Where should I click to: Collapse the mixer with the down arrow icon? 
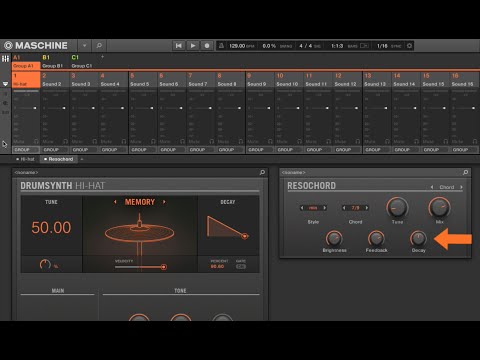(x=5, y=84)
